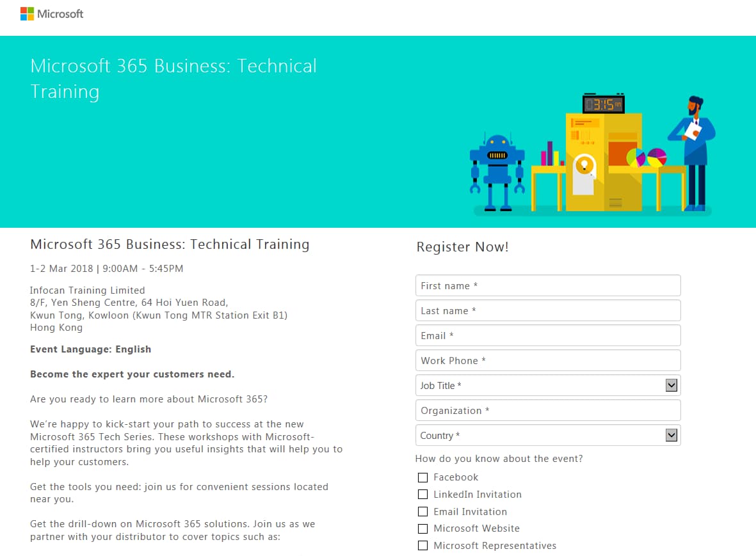This screenshot has height=556, width=756.
Task: Enable the Microsoft Website checkbox
Action: click(x=423, y=528)
